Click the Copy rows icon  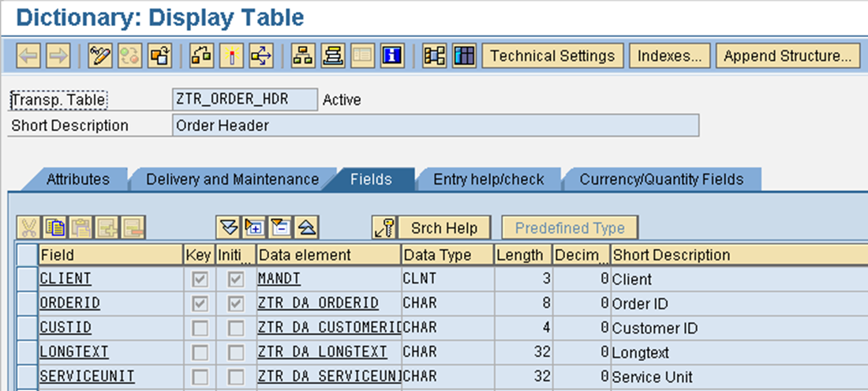[x=54, y=228]
